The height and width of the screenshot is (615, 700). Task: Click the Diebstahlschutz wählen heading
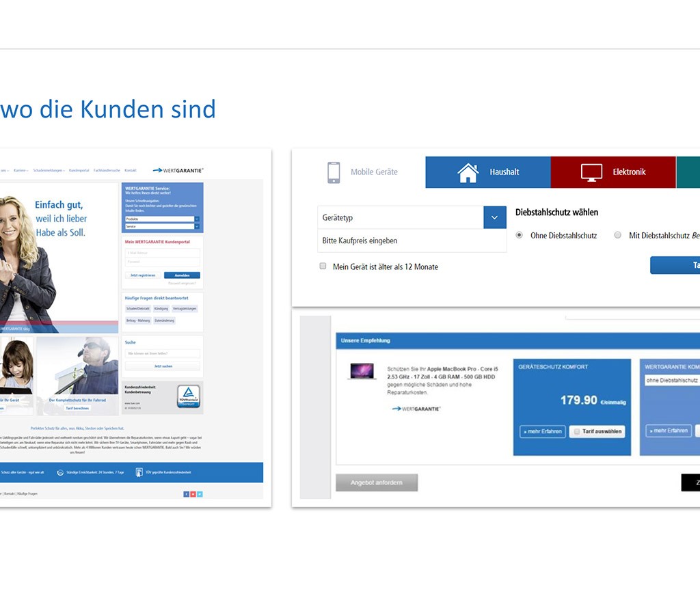(x=556, y=213)
